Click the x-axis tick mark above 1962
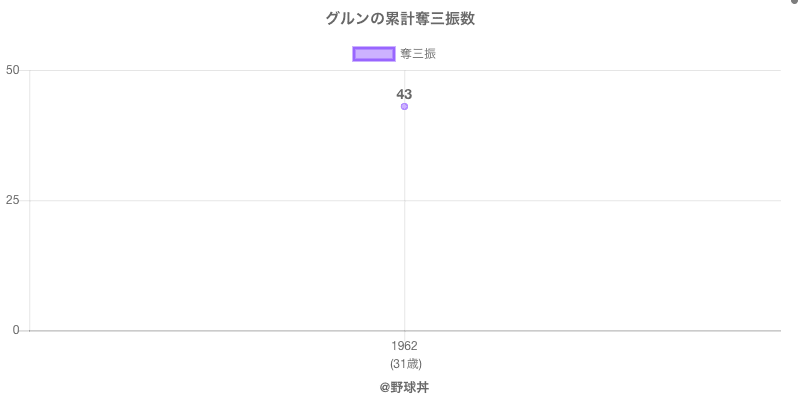Image resolution: width=800 pixels, height=400 pixels. pos(404,334)
